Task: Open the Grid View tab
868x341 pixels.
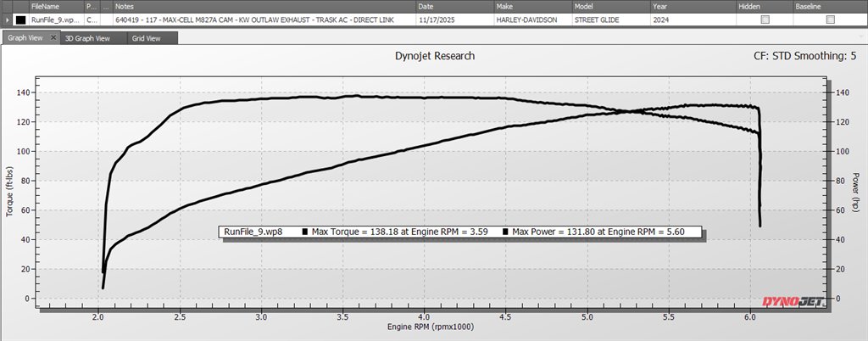Action: (x=146, y=38)
